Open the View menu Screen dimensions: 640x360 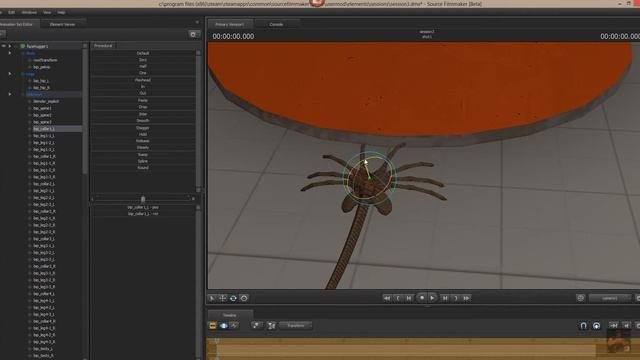click(x=47, y=12)
